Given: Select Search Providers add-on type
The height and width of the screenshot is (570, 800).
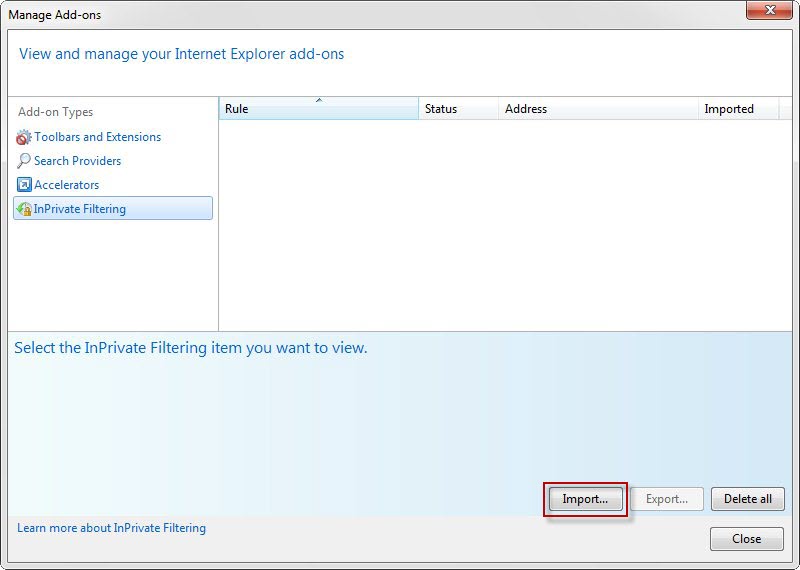Looking at the screenshot, I should tap(78, 161).
